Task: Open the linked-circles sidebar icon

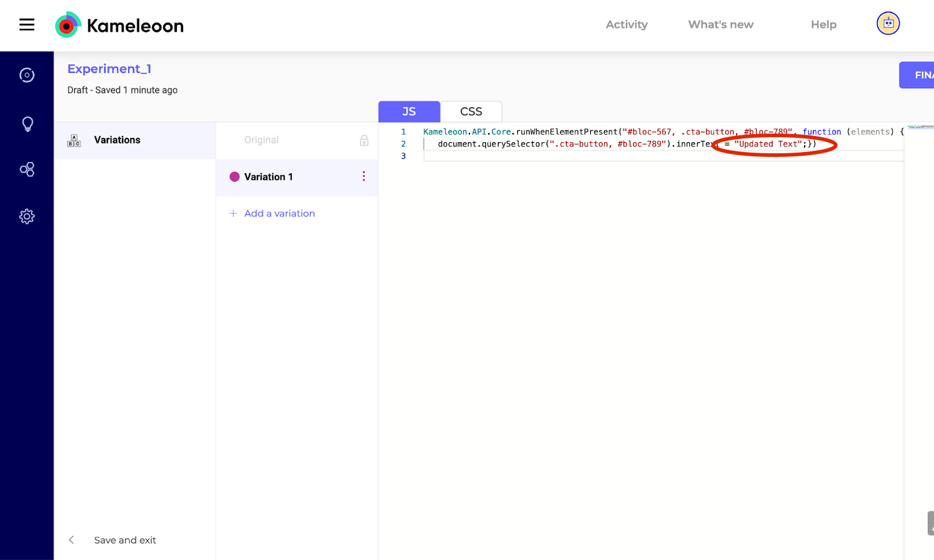Action: (x=27, y=169)
